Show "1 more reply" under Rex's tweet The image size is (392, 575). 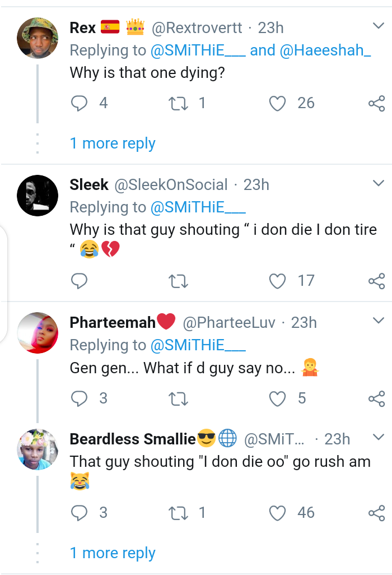(113, 143)
